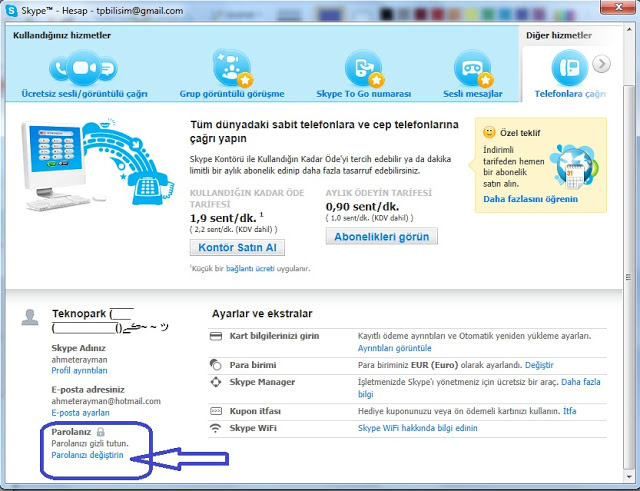The height and width of the screenshot is (491, 640).
Task: Click the WiFi signal icon
Action: coord(215,428)
